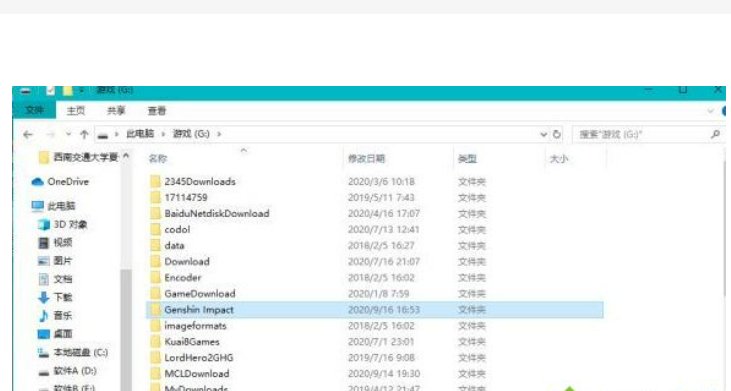
Task: Select 西南交通大学 folder in navigation pane
Action: point(79,157)
